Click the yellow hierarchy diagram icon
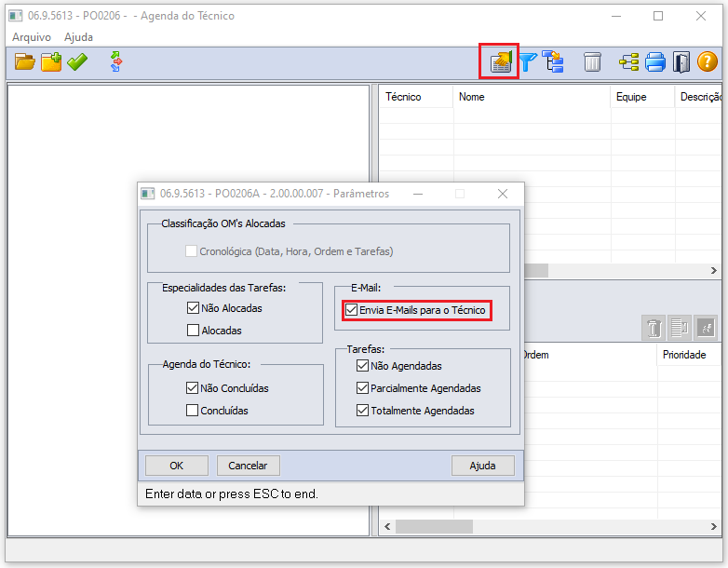Viewport: 728px width, 568px height. coord(629,61)
